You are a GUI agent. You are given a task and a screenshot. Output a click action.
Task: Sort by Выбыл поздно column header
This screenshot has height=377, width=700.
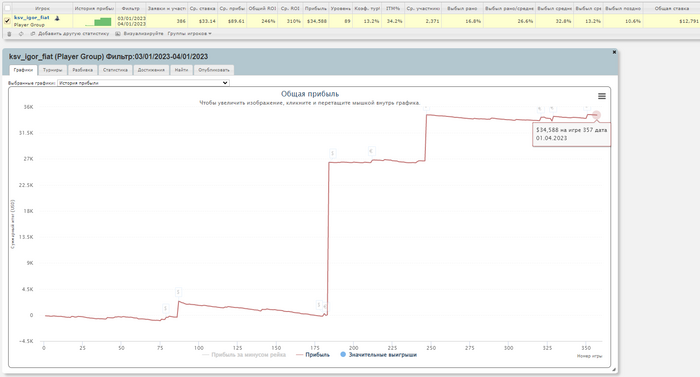pos(623,8)
